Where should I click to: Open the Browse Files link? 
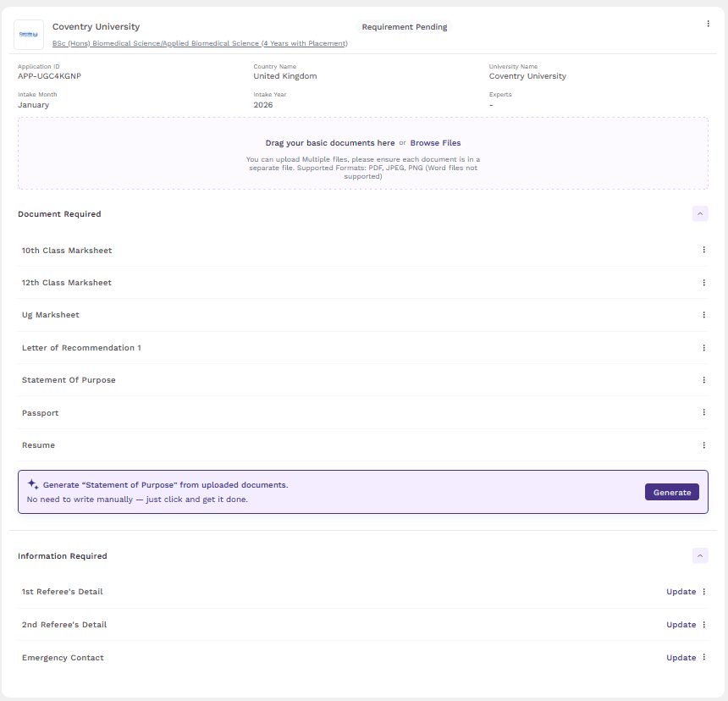click(x=435, y=142)
